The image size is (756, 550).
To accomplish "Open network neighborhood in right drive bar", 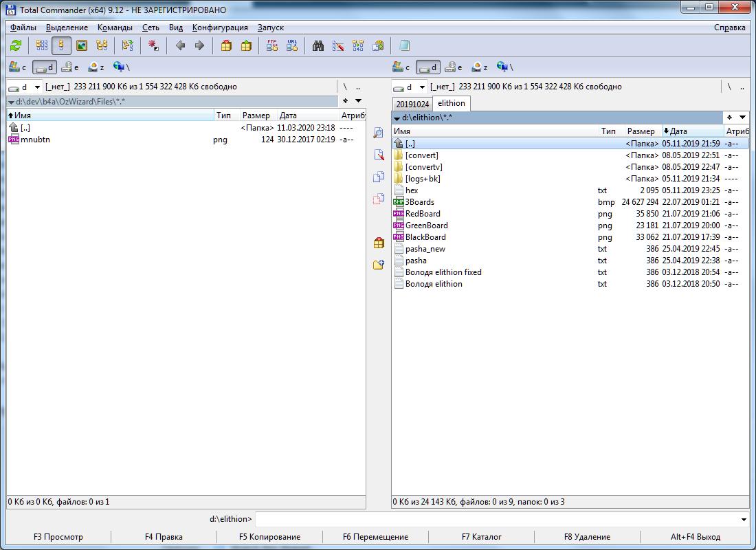I will click(x=505, y=67).
